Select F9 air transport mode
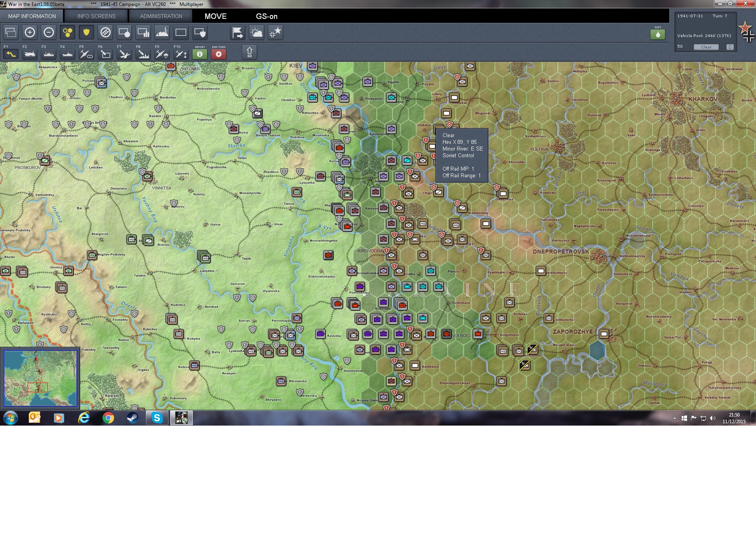This screenshot has height=545, width=756. [162, 54]
